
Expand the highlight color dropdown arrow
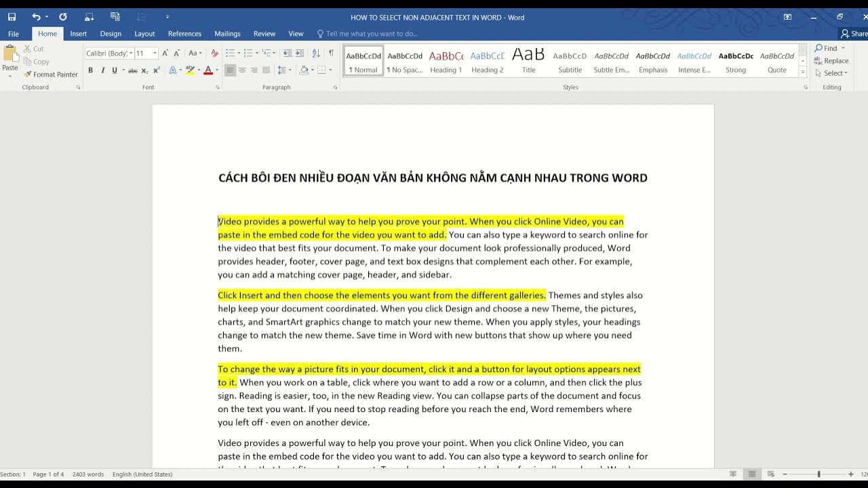198,70
